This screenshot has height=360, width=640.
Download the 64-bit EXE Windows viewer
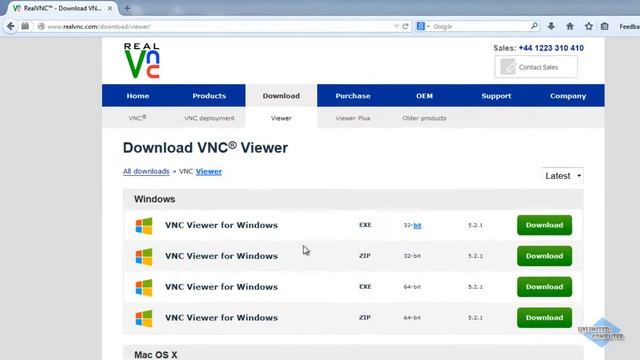point(544,287)
